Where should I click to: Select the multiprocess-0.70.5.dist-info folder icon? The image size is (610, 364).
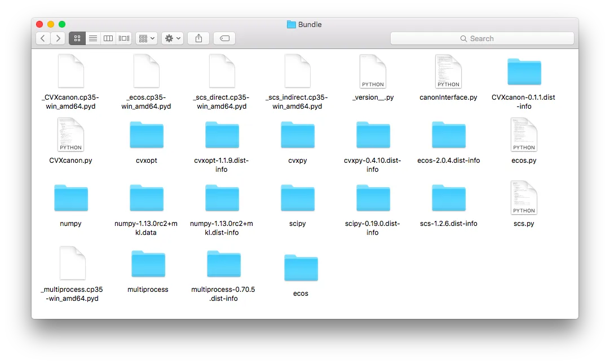click(224, 264)
